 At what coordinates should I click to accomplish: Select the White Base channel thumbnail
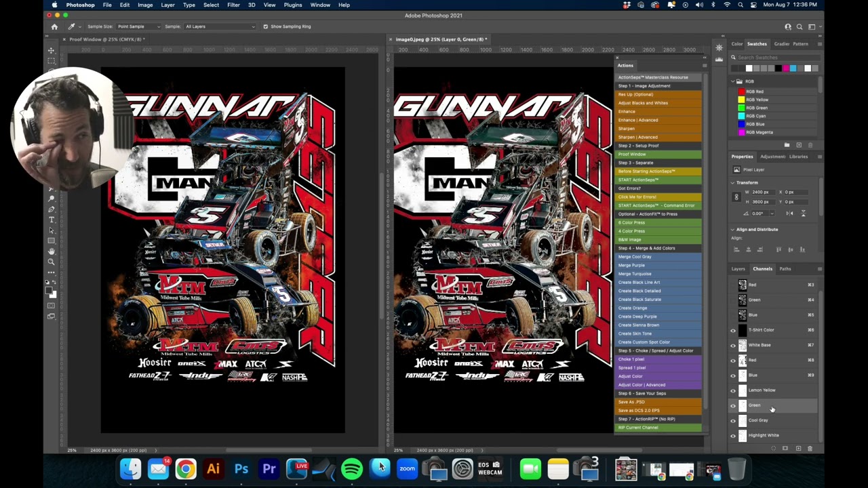click(x=743, y=345)
